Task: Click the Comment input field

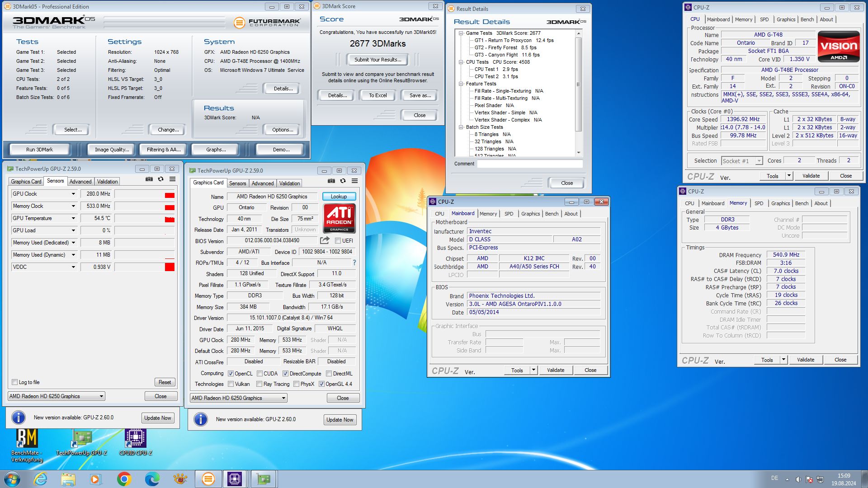Action: click(x=530, y=164)
